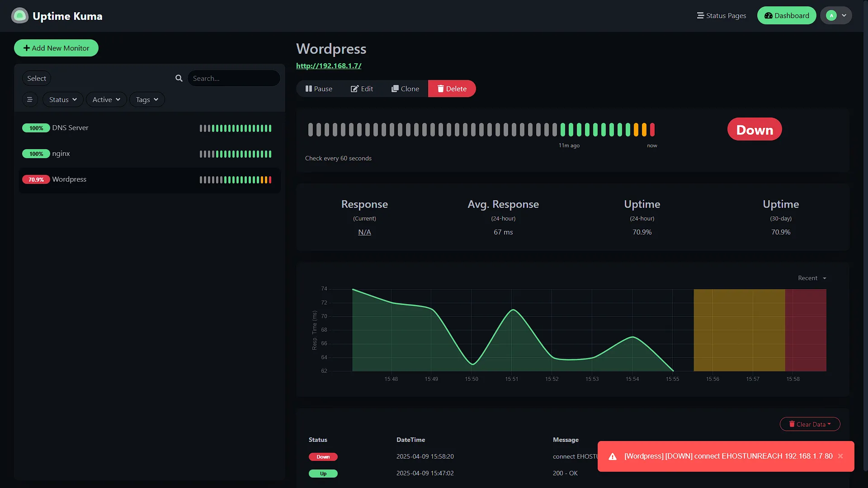Open the Tags filter dropdown

[147, 99]
